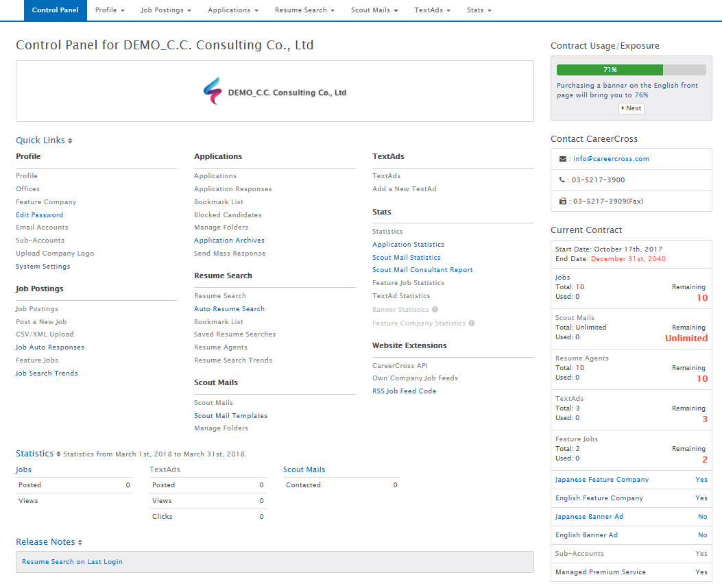Screen dimensions: 722x588
Task: Open the Job Postings dropdown menu
Action: click(x=166, y=10)
